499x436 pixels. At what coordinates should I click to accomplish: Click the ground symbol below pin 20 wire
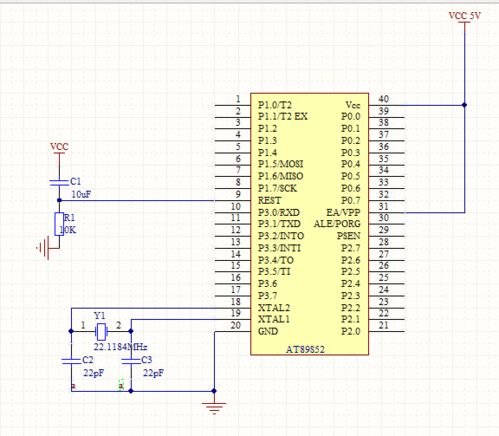pyautogui.click(x=214, y=408)
